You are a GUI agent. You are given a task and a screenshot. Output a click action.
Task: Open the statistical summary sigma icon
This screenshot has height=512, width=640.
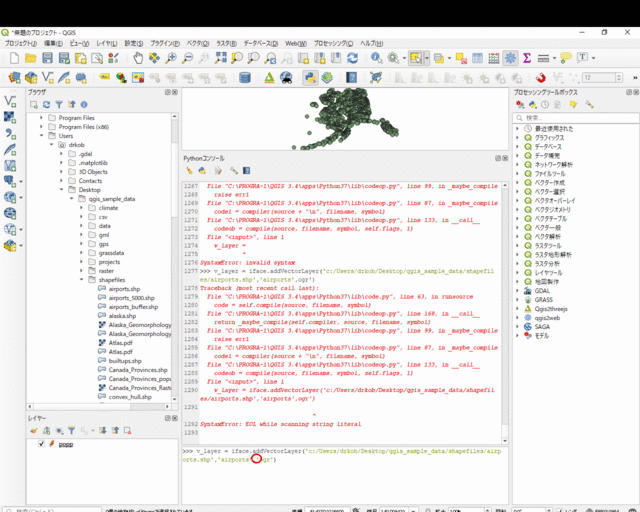[527, 58]
